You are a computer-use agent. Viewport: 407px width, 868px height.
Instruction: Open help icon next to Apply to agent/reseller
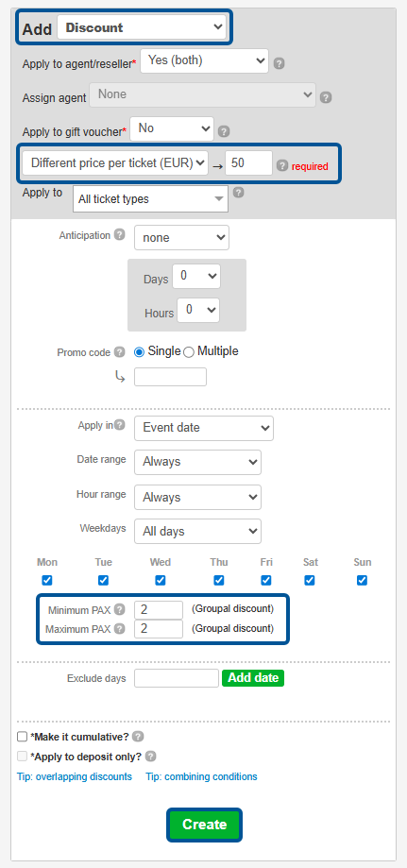tap(280, 63)
